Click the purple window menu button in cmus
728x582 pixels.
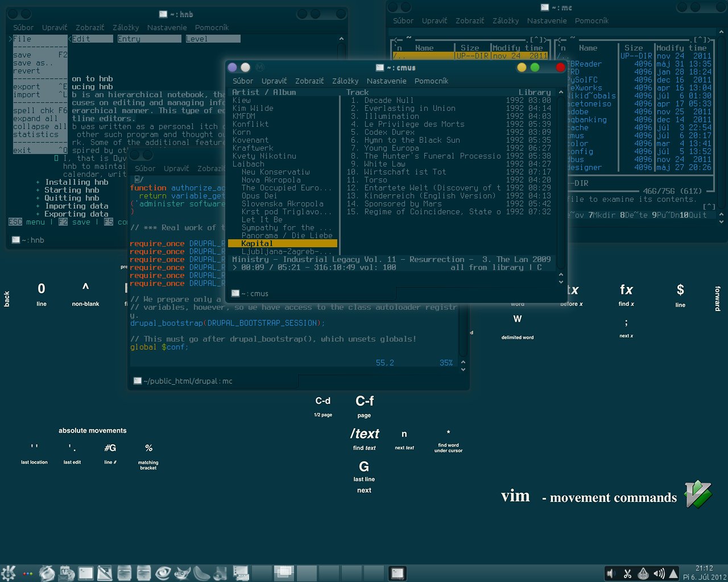233,67
